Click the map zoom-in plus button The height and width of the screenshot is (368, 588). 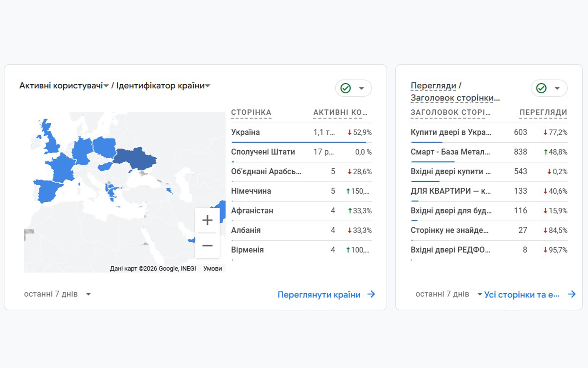pos(207,220)
